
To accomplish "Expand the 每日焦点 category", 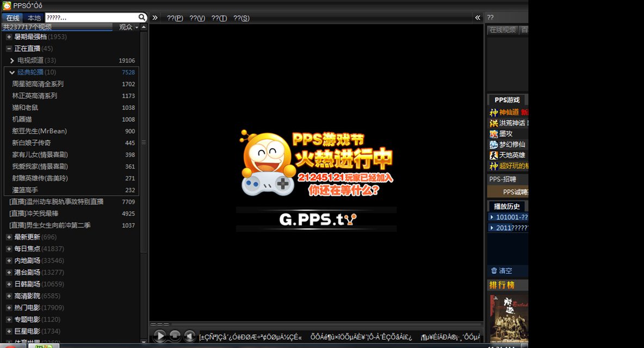I will (x=9, y=248).
